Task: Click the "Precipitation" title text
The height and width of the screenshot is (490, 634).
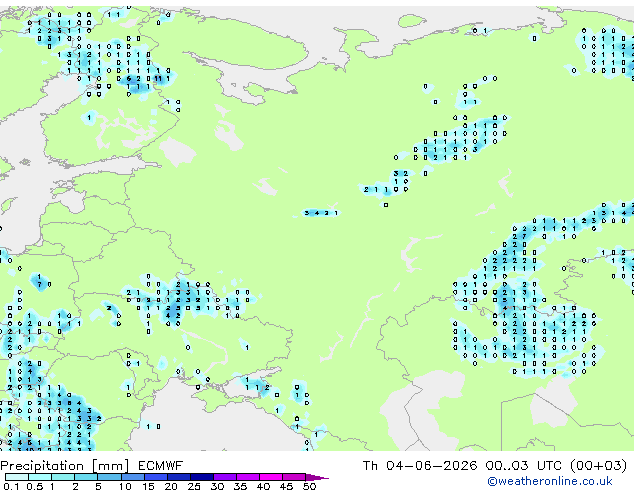Action: (x=42, y=466)
